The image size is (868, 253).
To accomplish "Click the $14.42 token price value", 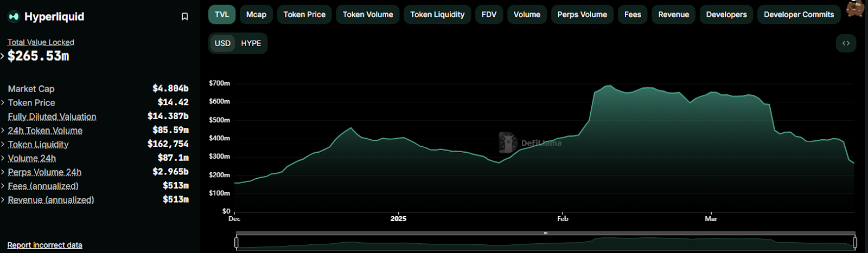I will (x=173, y=102).
